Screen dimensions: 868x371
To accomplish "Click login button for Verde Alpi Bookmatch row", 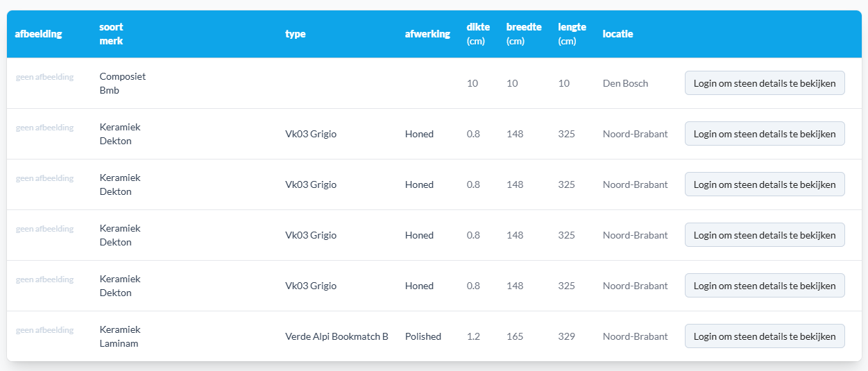I will [764, 336].
